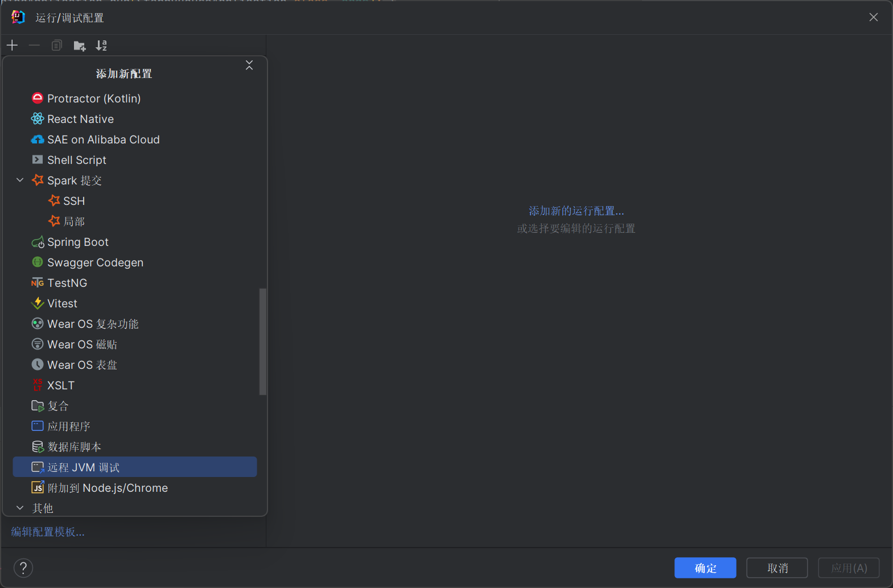Screen dimensions: 893x588
Task: Click the copy configuration icon
Action: pos(56,45)
